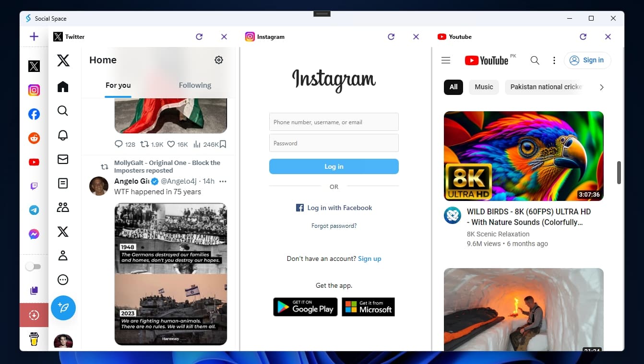Open Instagram in the Social Space sidebar

(34, 90)
